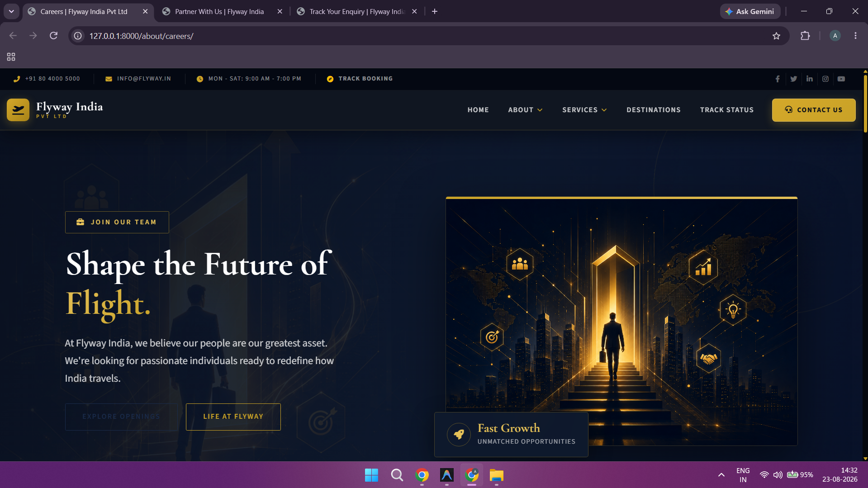Open the Chrome profile avatar
This screenshot has height=488, width=868.
[835, 36]
